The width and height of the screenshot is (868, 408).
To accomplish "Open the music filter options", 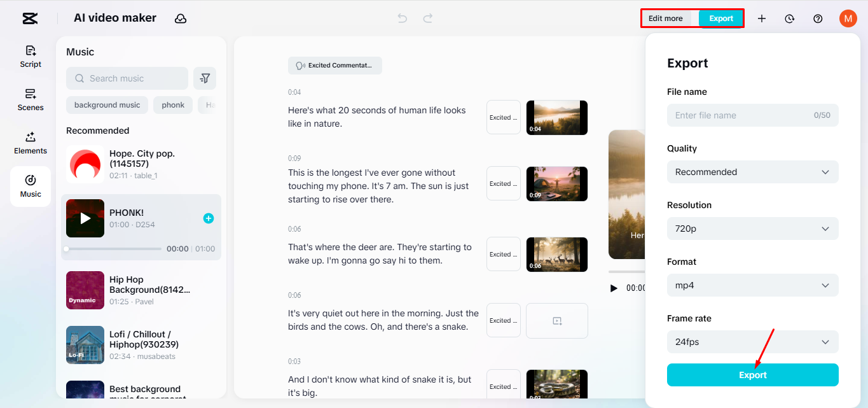I will pos(204,78).
